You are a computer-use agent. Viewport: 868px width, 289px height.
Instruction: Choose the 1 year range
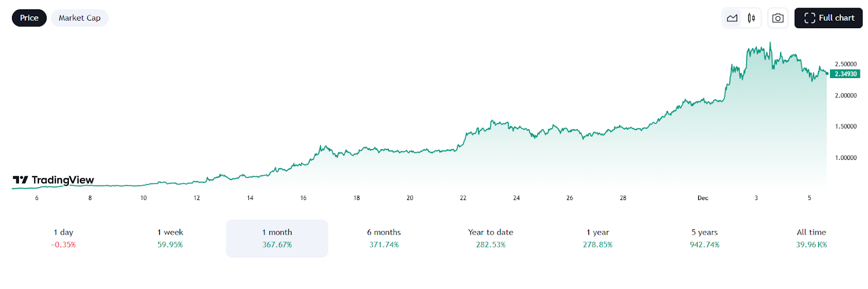598,238
